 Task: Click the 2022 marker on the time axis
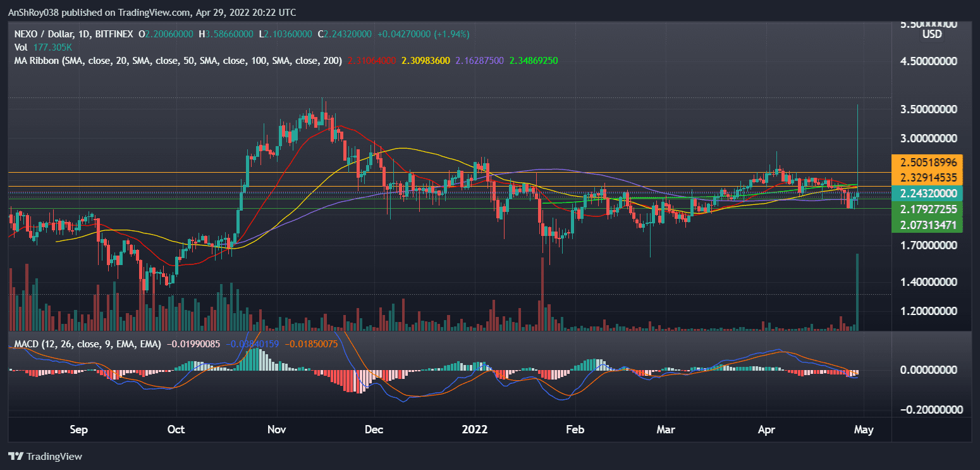click(475, 430)
